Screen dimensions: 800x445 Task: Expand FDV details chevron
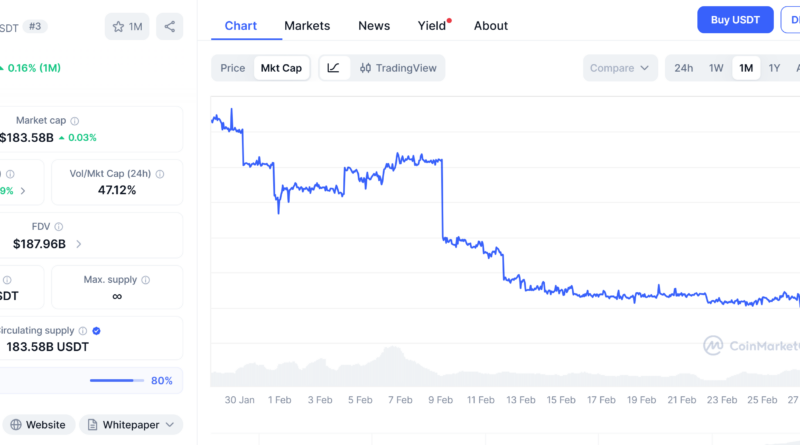coord(79,243)
